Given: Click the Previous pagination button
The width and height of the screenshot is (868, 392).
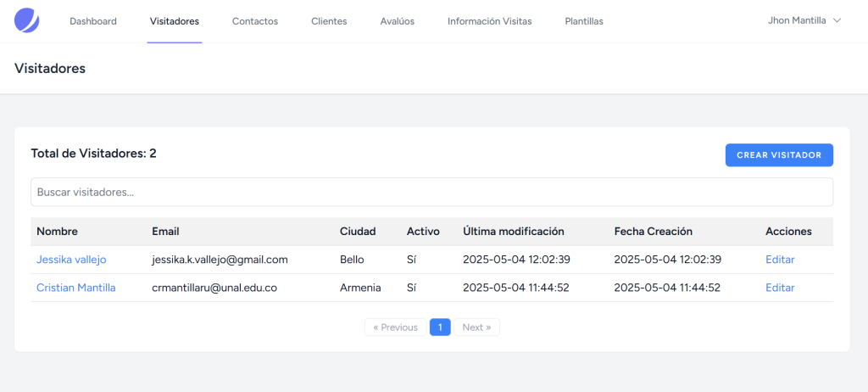Looking at the screenshot, I should [x=395, y=328].
